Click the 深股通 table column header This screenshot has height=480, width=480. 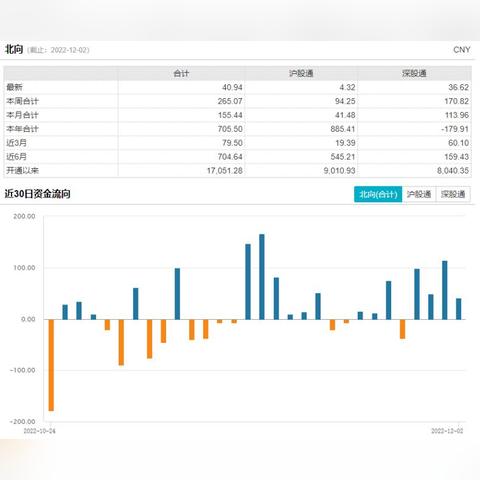pyautogui.click(x=414, y=73)
